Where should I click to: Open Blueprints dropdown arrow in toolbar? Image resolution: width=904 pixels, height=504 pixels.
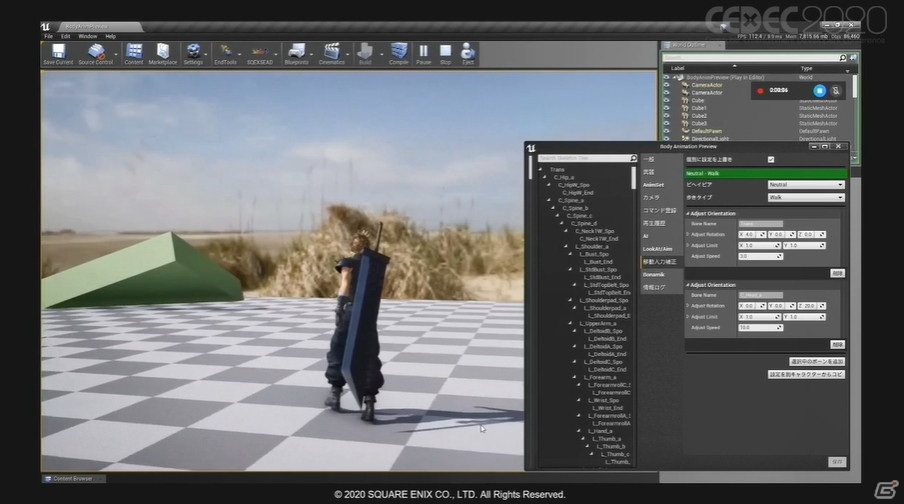pos(311,54)
